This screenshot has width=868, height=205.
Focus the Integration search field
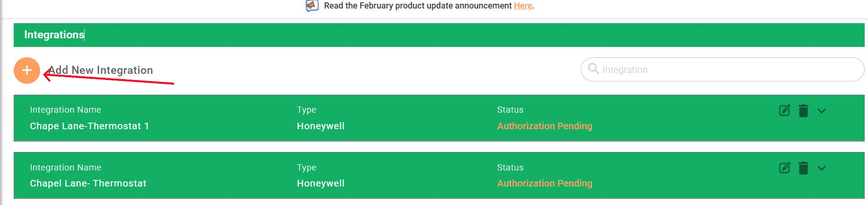point(722,70)
